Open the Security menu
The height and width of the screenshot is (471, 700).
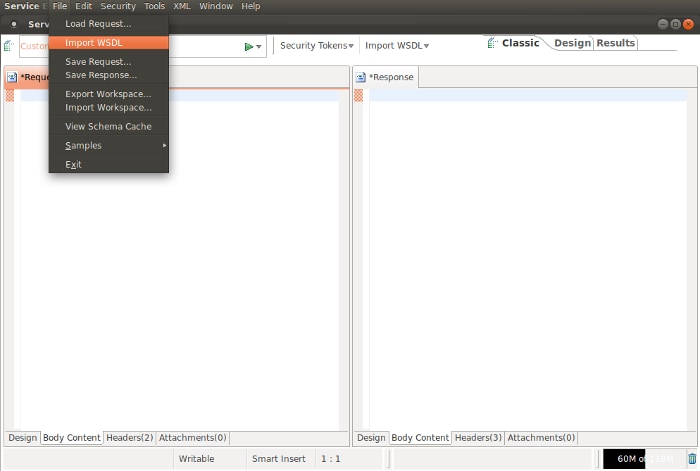[x=118, y=6]
